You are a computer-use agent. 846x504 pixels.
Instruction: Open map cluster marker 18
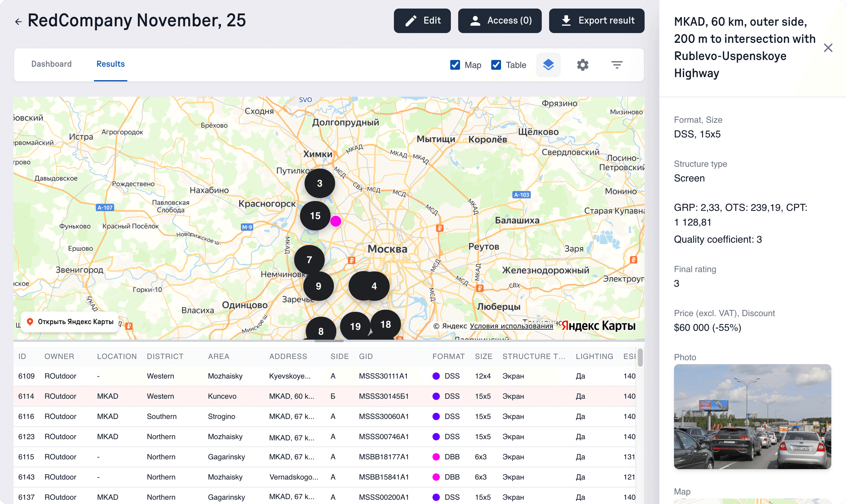(x=385, y=324)
